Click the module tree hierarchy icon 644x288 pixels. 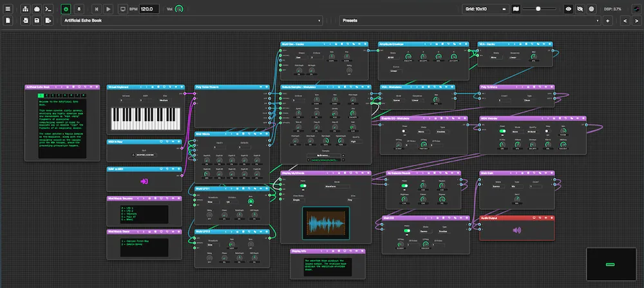tap(26, 8)
